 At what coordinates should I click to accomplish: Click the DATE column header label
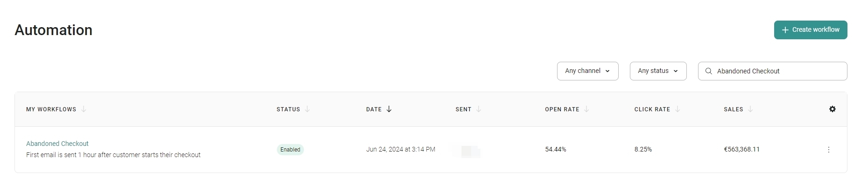tap(374, 109)
